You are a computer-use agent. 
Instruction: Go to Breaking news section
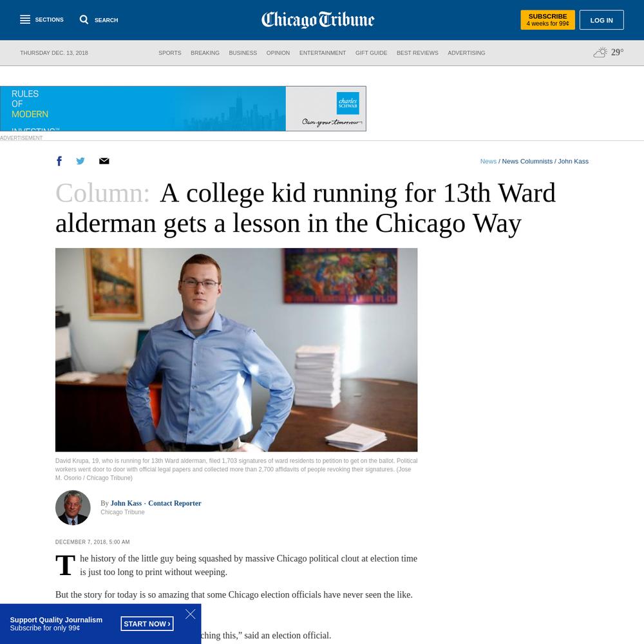point(205,53)
